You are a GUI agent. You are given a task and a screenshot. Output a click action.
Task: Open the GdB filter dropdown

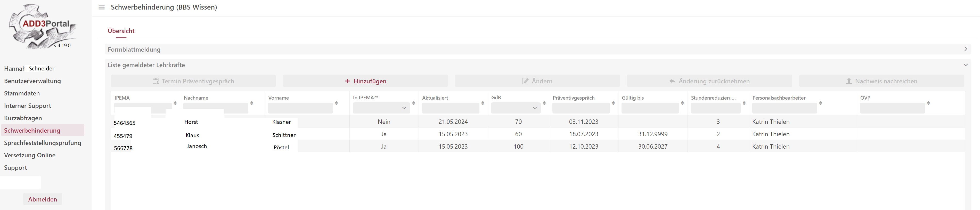pyautogui.click(x=516, y=108)
